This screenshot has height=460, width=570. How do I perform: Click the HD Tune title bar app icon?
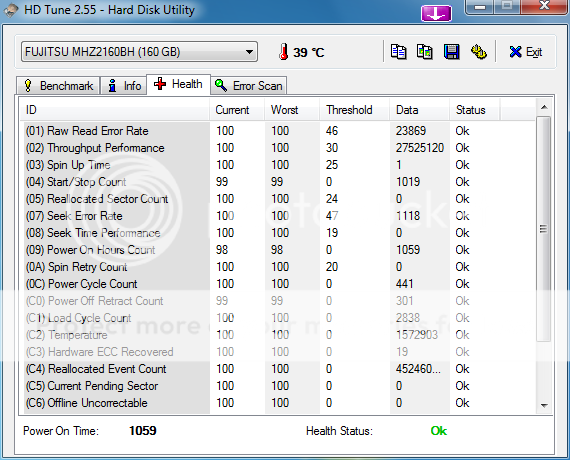point(11,10)
